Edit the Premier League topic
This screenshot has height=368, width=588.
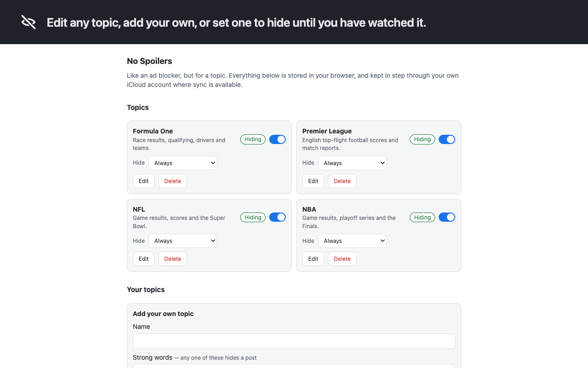click(x=313, y=181)
